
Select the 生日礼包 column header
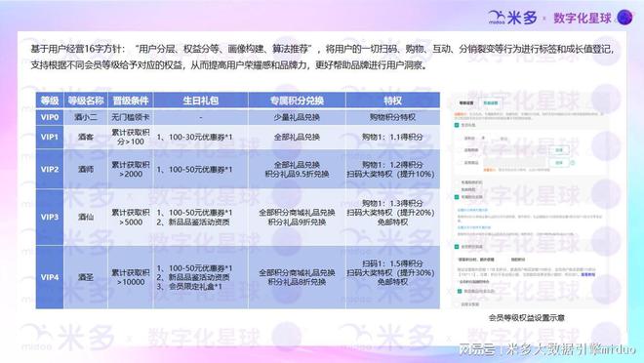coord(200,101)
